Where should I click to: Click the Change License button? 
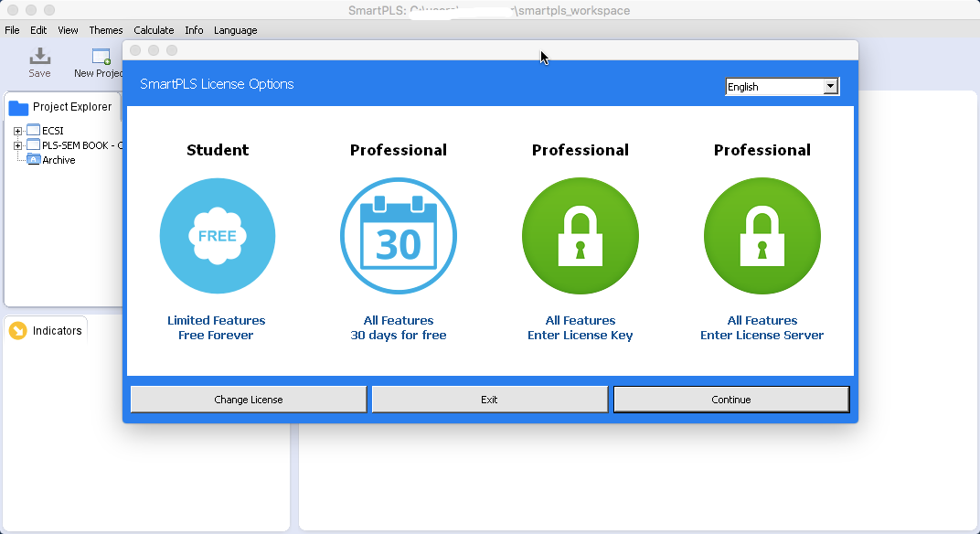point(249,399)
